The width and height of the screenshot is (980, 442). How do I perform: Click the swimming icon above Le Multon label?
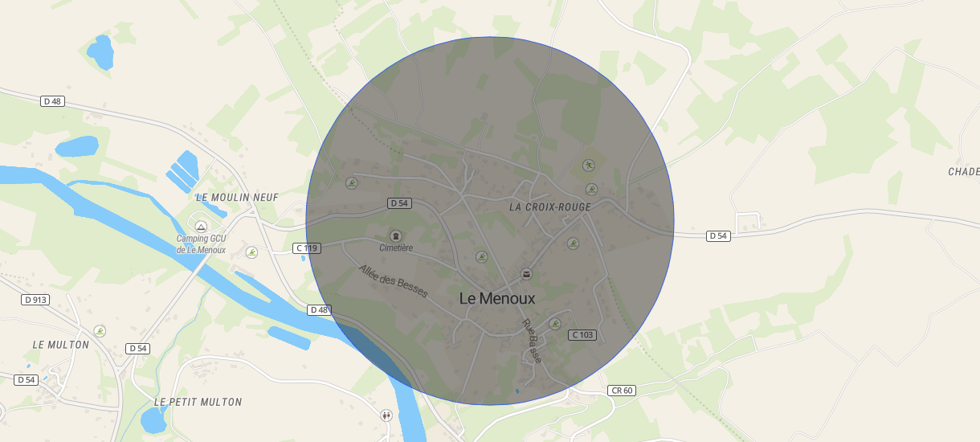[x=100, y=331]
